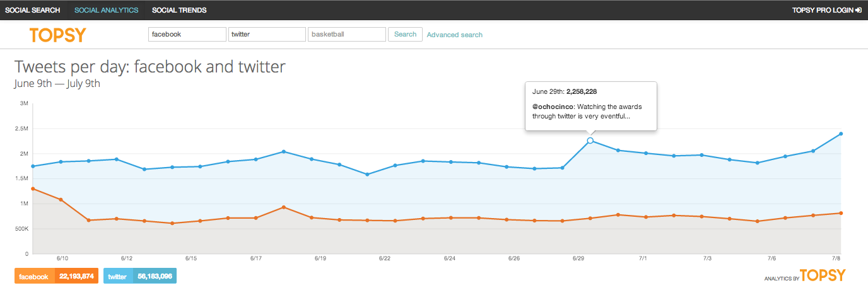Click the 6/10 x-axis label
Image resolution: width=868 pixels, height=300 pixels.
pos(62,258)
